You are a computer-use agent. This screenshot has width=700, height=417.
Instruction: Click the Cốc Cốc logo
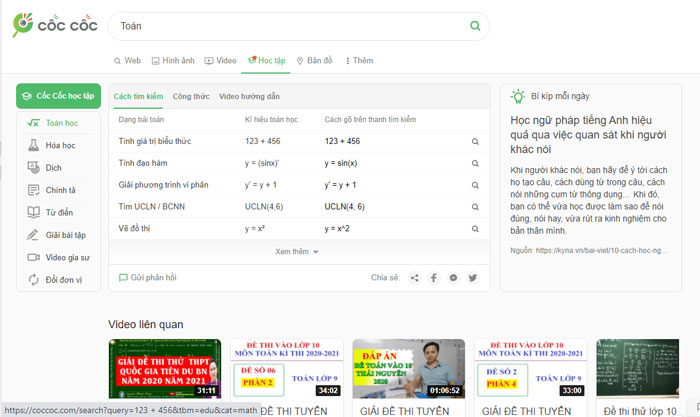click(x=45, y=26)
